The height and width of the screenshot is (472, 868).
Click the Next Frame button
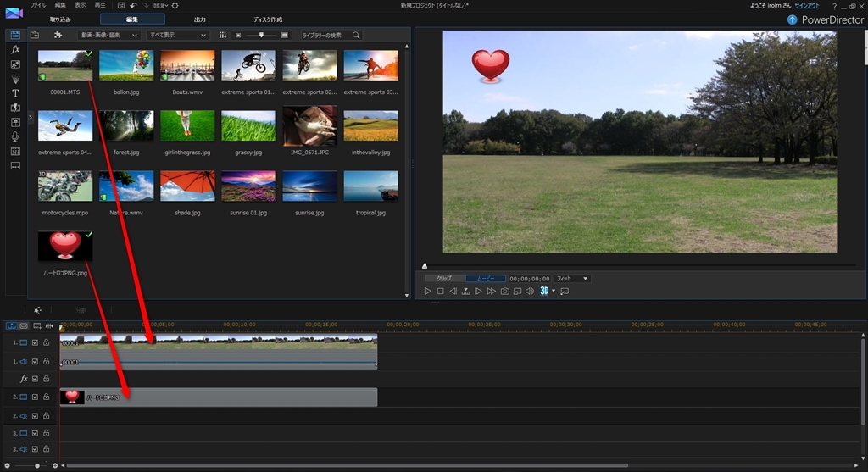[x=478, y=291]
